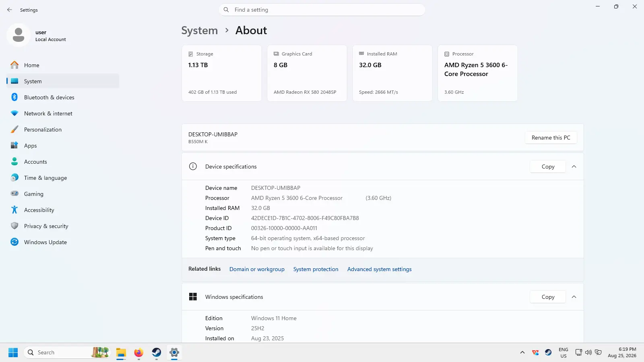Screen dimensions: 644x362
Task: Click the Graphics Card icon on its card
Action: (276, 54)
